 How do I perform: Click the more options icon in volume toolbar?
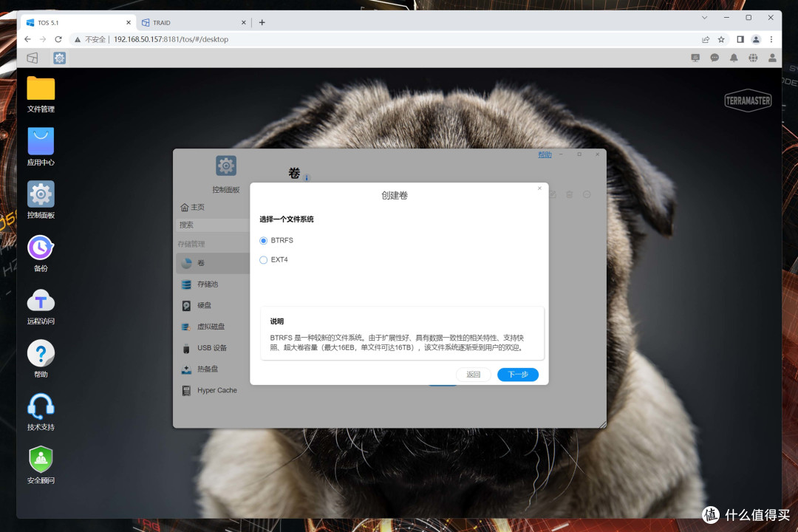click(x=587, y=194)
